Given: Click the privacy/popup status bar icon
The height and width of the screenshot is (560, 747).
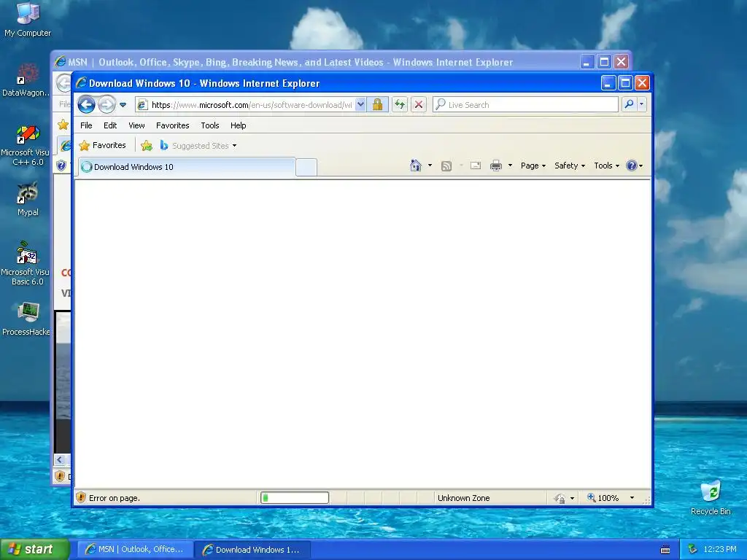Looking at the screenshot, I should [560, 498].
